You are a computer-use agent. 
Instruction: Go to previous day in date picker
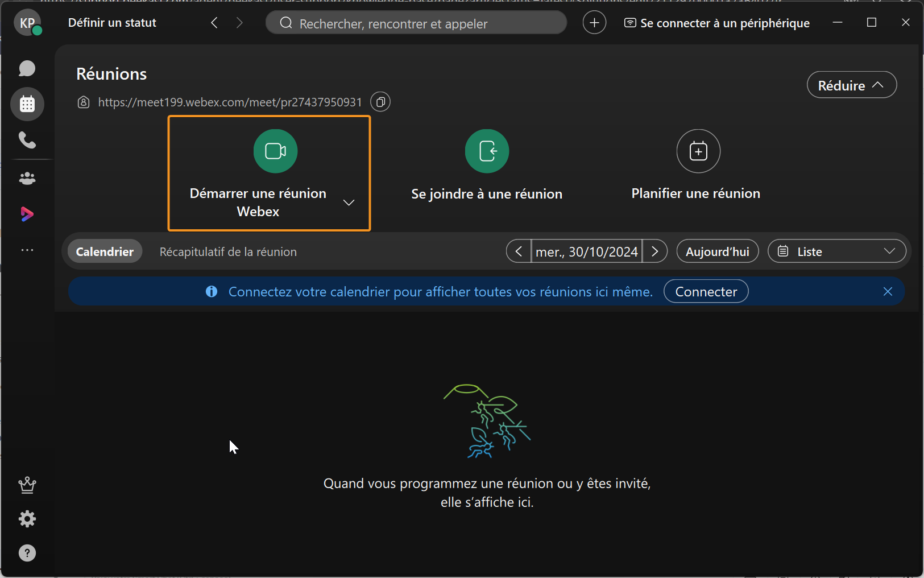pos(519,251)
